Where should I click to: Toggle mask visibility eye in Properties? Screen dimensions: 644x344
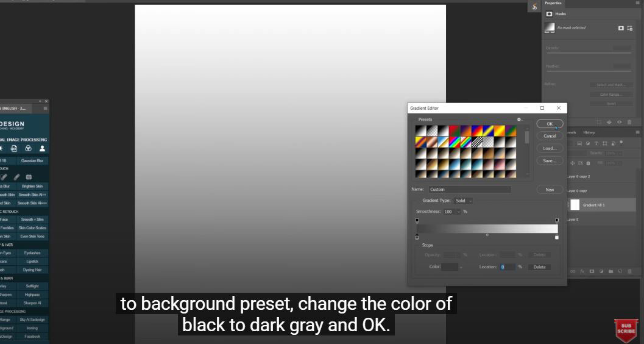pos(620,122)
